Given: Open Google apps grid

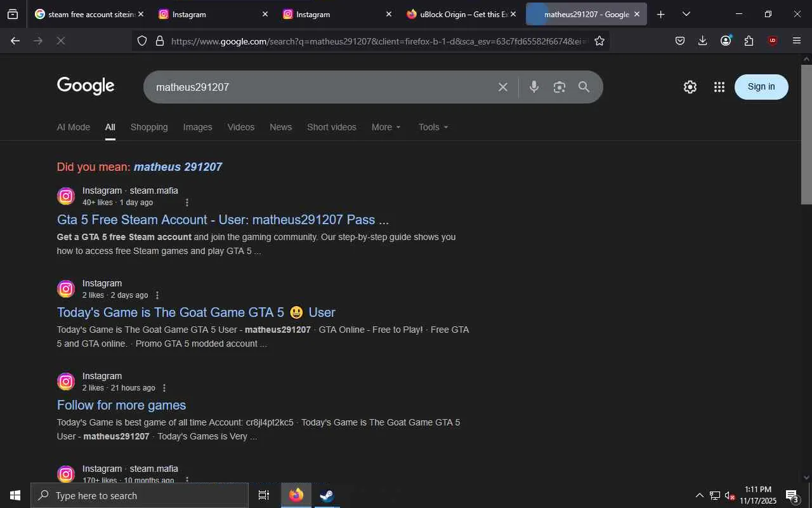Looking at the screenshot, I should (x=719, y=87).
